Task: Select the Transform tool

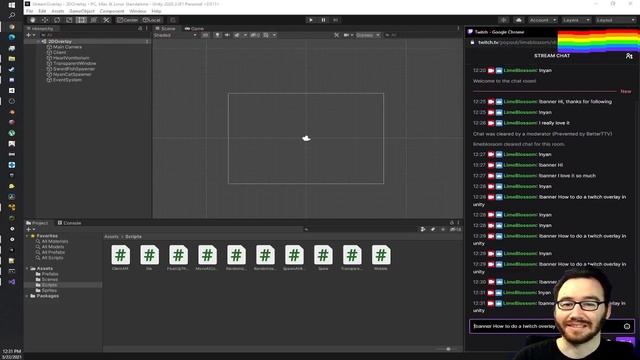Action: 94,20
